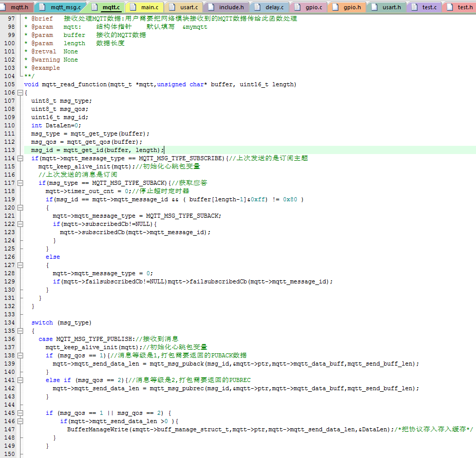The image size is (476, 458).
Task: Collapse else block fold at line 127
Action: tap(21, 265)
